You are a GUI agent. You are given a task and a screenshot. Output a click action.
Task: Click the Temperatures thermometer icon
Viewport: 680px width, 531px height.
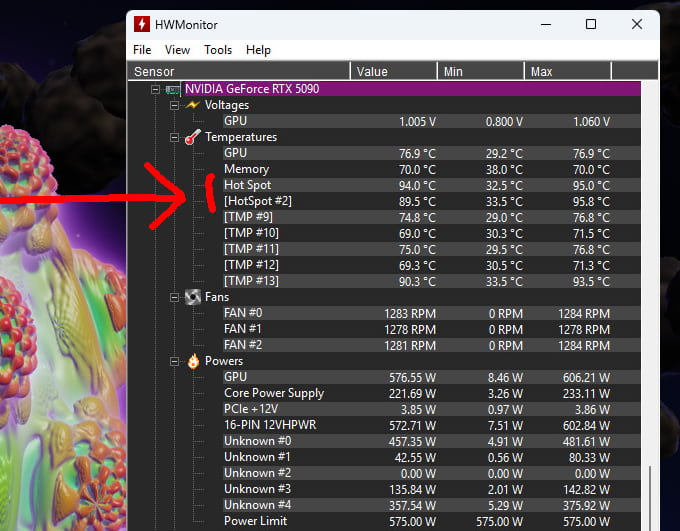[193, 138]
